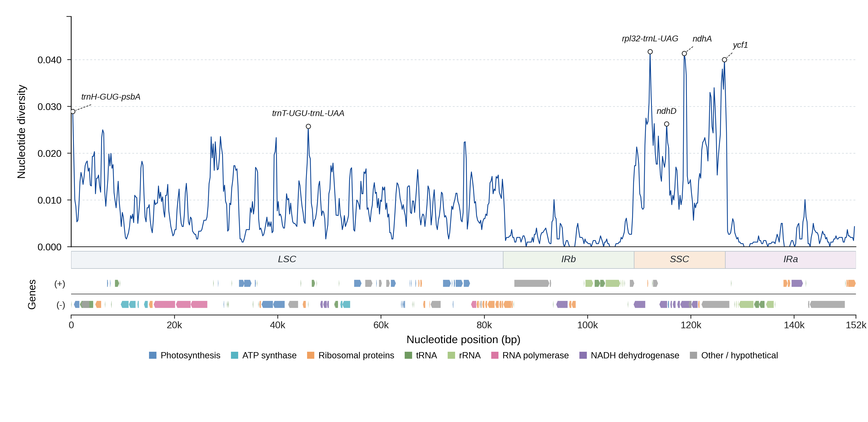Click the rpl32-trnL-UAG peak marker circle

650,52
